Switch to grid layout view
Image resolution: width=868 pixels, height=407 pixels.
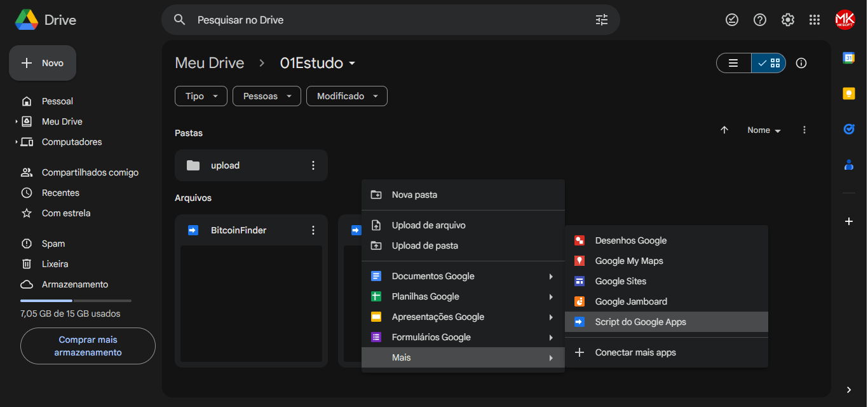click(x=769, y=63)
